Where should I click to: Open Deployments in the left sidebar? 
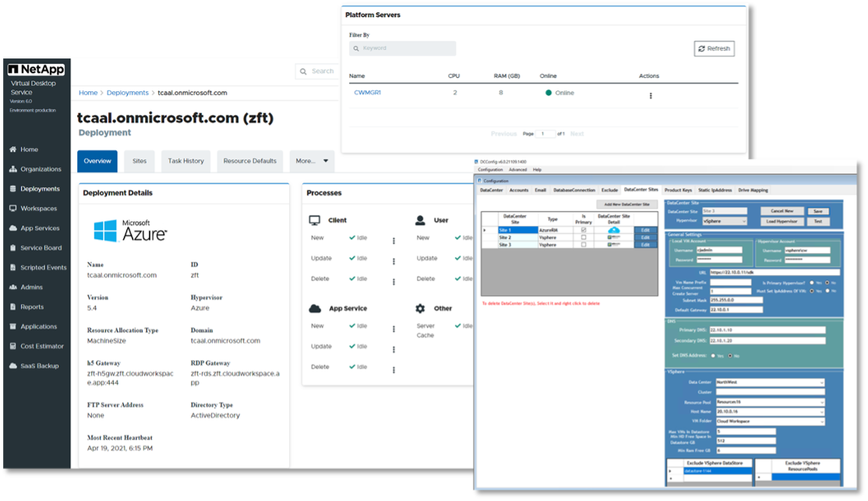[40, 189]
